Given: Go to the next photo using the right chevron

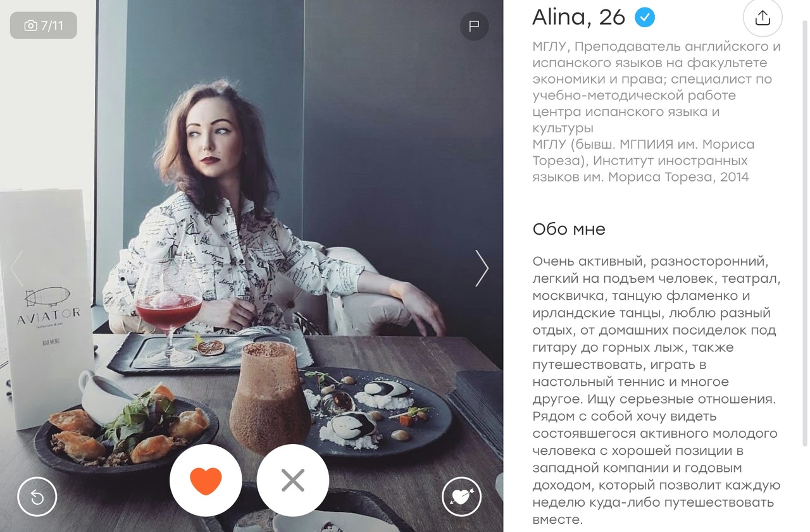Looking at the screenshot, I should click(482, 268).
